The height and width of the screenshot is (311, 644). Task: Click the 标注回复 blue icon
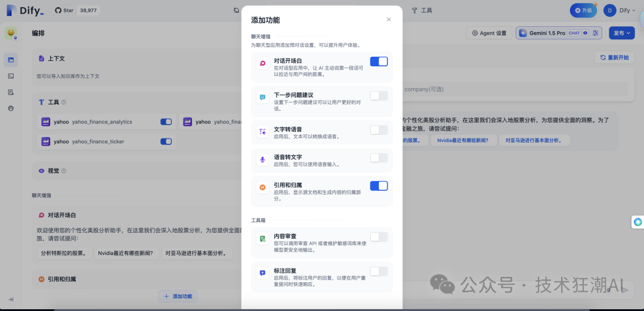(262, 273)
